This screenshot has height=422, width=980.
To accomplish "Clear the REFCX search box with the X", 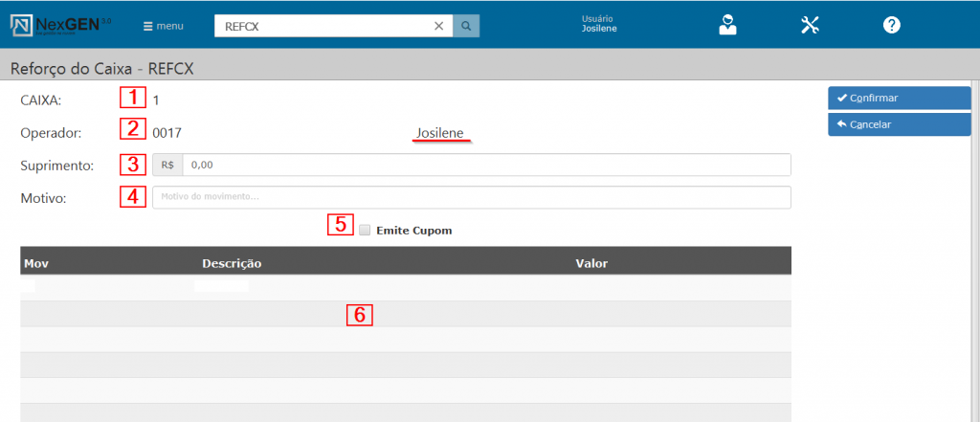I will pyautogui.click(x=438, y=27).
